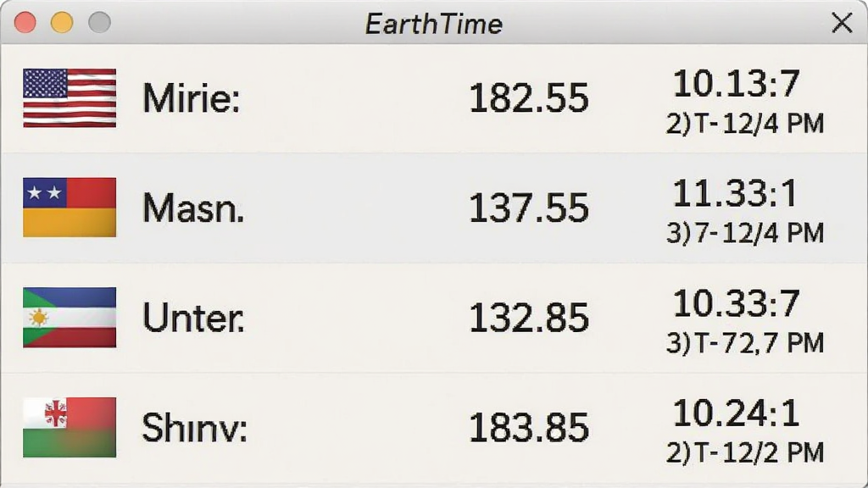The image size is (868, 488).
Task: Click the 3)7-12/4 PM date text
Action: [x=745, y=233]
